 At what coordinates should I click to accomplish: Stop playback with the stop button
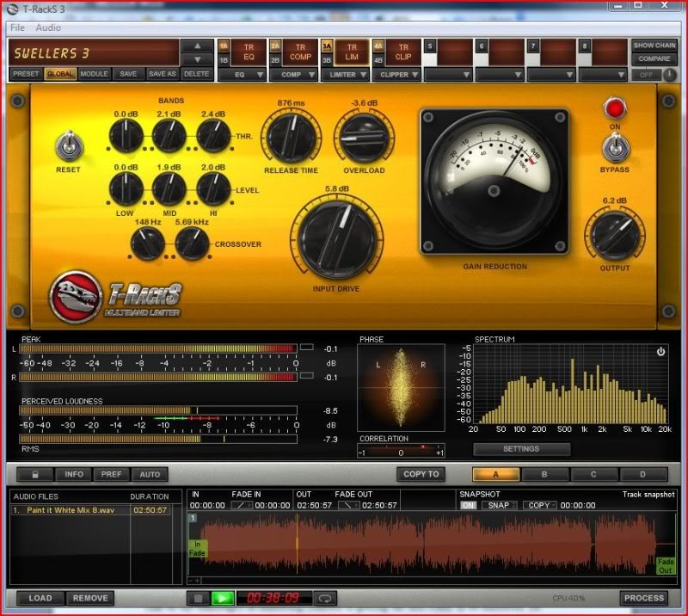[x=199, y=598]
